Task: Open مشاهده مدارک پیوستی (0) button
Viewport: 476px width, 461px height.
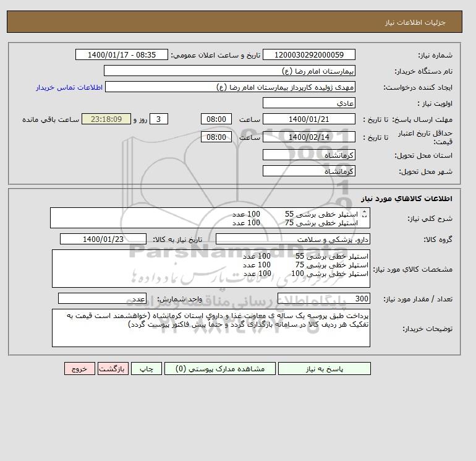Action: pyautogui.click(x=220, y=369)
